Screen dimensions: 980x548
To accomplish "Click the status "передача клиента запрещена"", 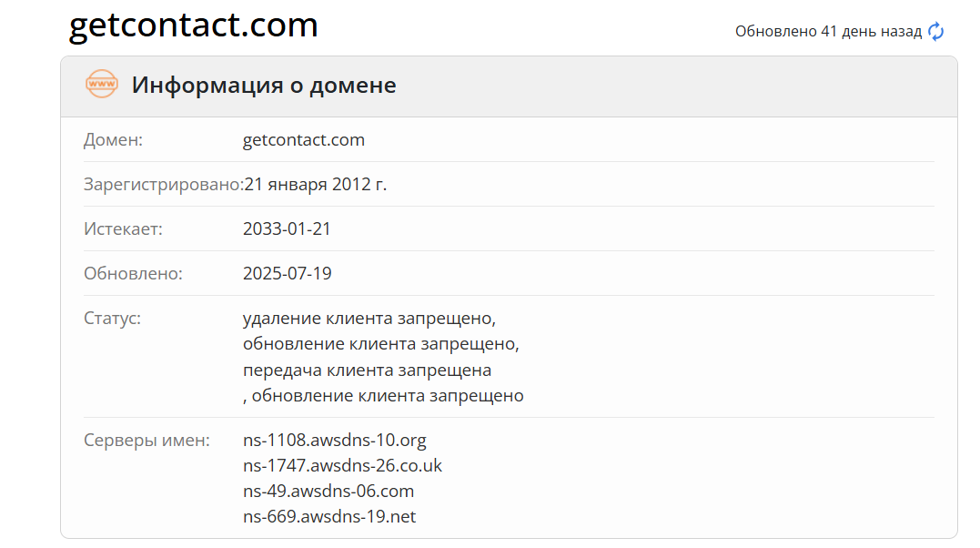I will pyautogui.click(x=367, y=370).
